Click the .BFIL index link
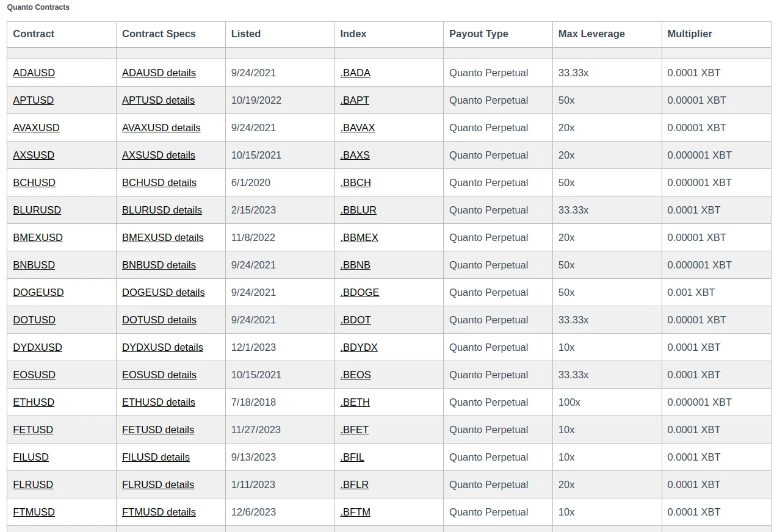The height and width of the screenshot is (532, 777). click(352, 457)
